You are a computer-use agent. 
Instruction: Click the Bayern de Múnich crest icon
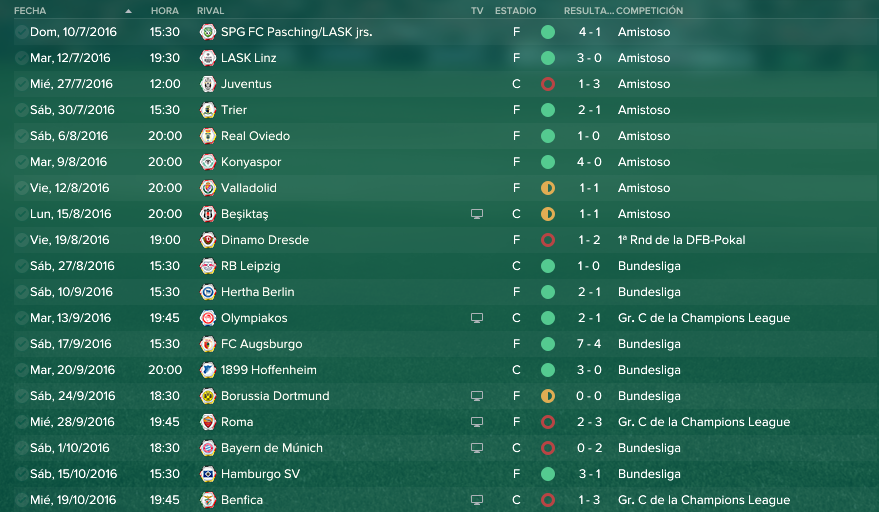coord(208,448)
